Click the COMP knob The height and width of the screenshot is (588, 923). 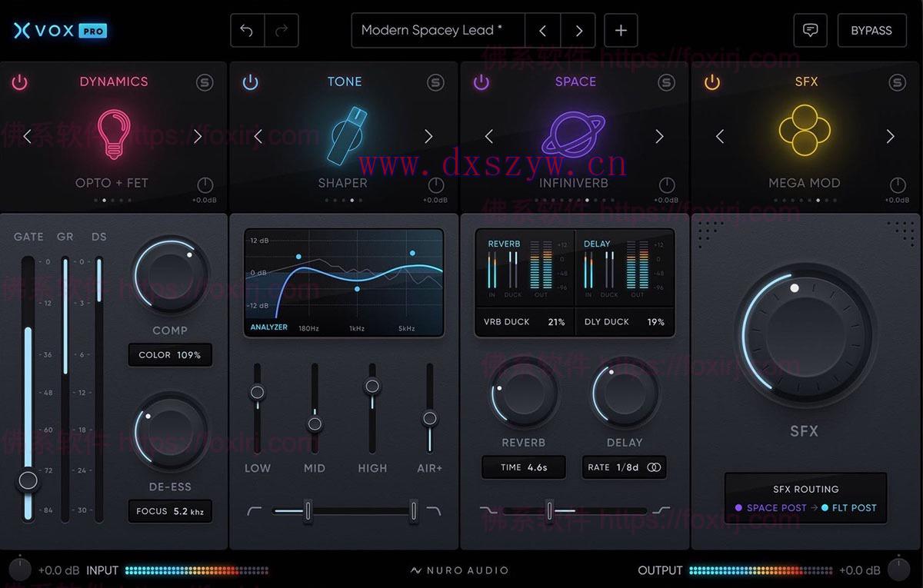(170, 274)
